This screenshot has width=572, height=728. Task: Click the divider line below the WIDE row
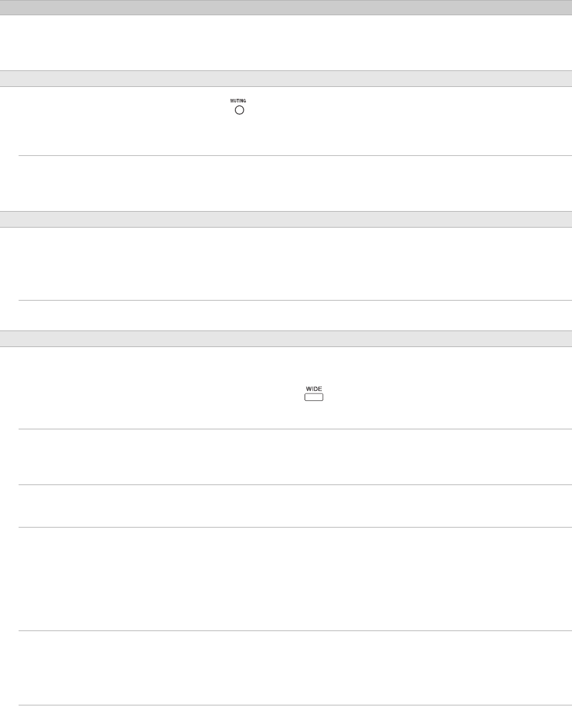(x=295, y=429)
